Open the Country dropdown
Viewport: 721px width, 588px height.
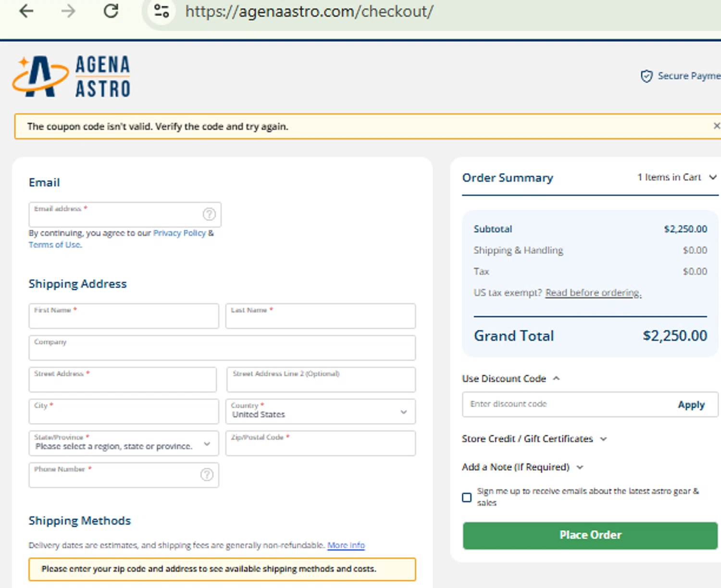click(x=321, y=411)
